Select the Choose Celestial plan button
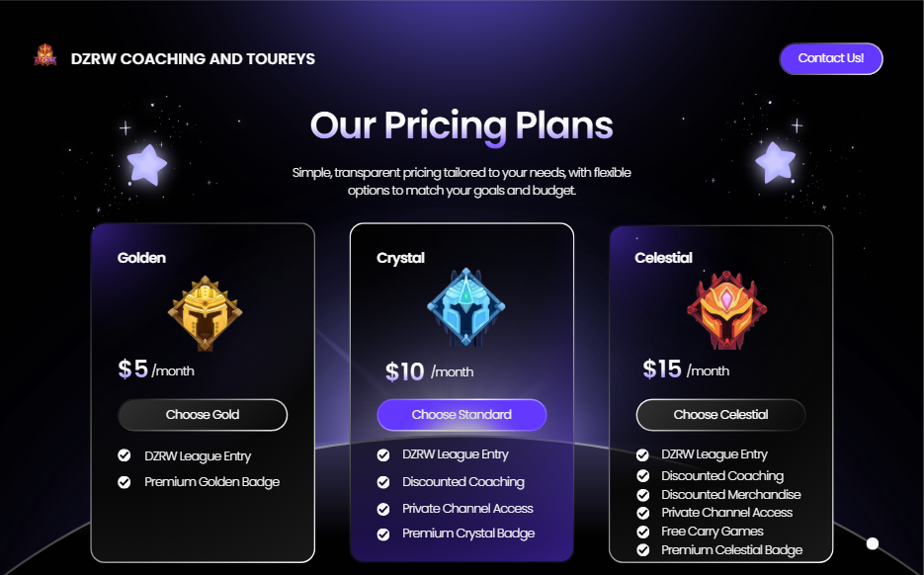This screenshot has height=575, width=924. [x=720, y=415]
